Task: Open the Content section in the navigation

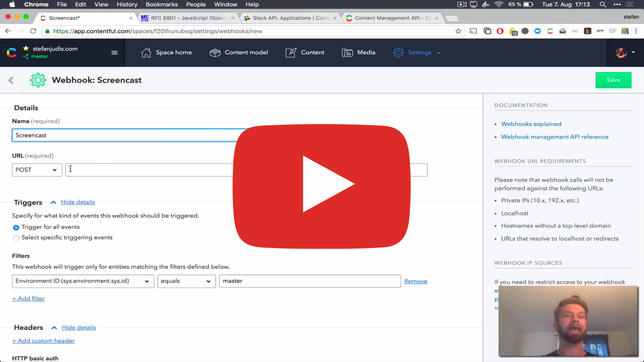Action: [x=305, y=53]
